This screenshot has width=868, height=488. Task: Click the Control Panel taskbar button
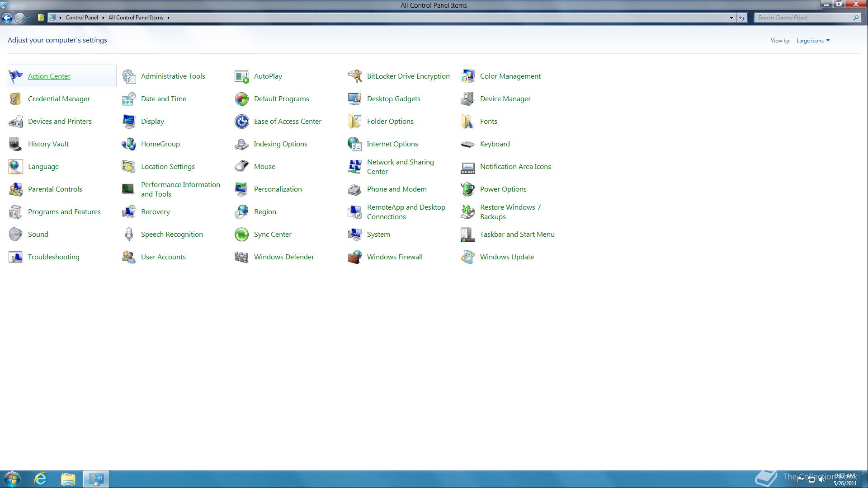[96, 479]
